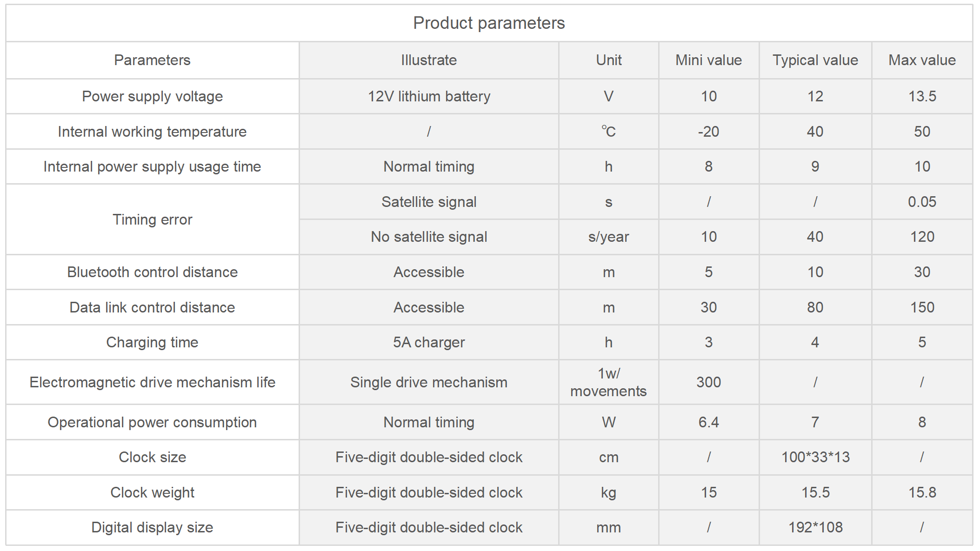Select the Power supply voltage cell

(153, 96)
